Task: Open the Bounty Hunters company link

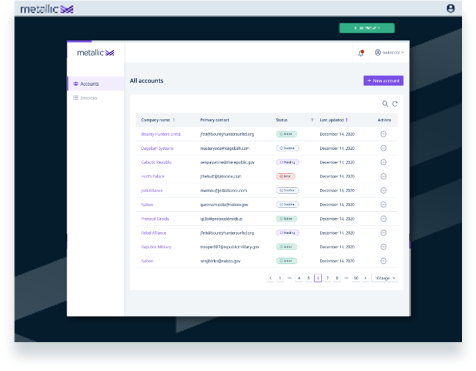Action: (x=161, y=134)
